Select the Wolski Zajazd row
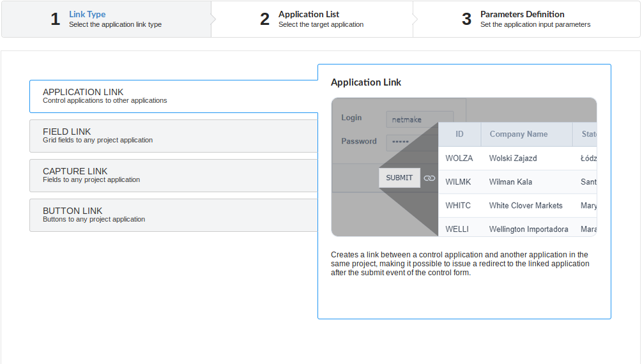Viewport: 642px width, 364px height. coord(517,158)
